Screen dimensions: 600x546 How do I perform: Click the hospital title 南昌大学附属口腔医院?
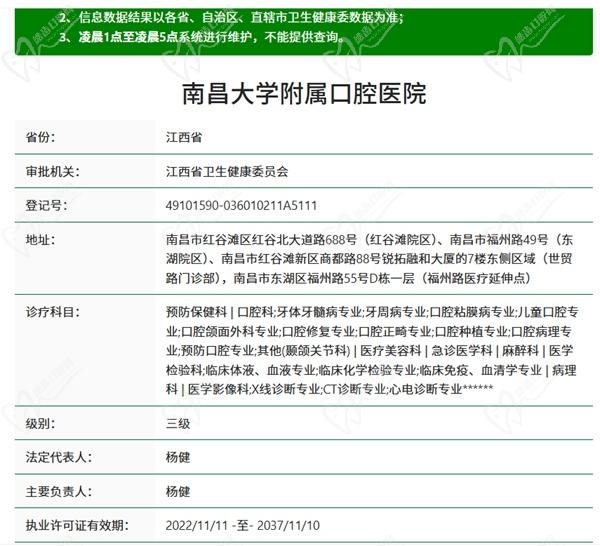pos(304,94)
